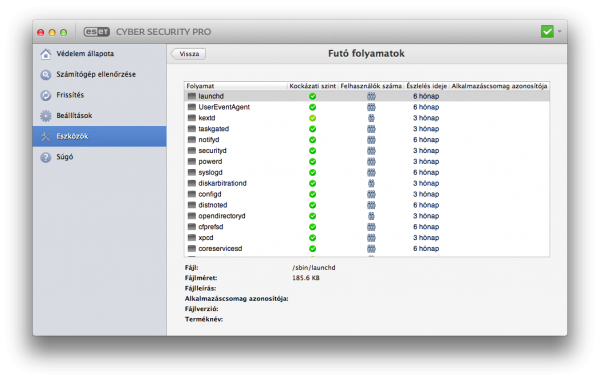Select the notifyd process name
Image resolution: width=600 pixels, height=381 pixels.
click(x=209, y=140)
